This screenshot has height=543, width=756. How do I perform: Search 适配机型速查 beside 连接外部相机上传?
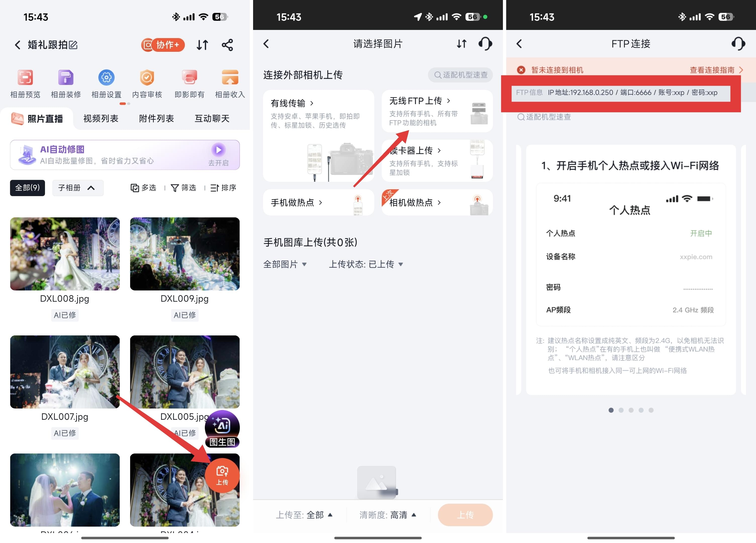(460, 75)
